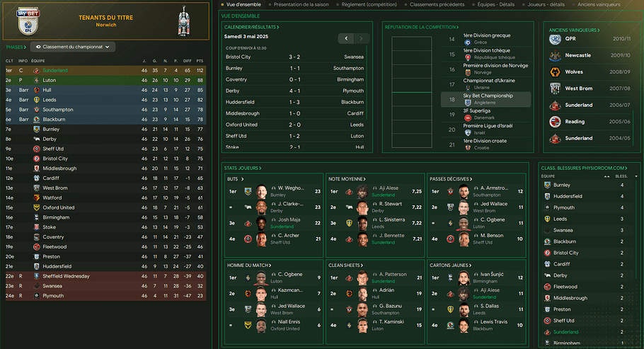Open the Anciens vainqueurs section
Image resolution: width=644 pixels, height=349 pixels.
point(574,30)
